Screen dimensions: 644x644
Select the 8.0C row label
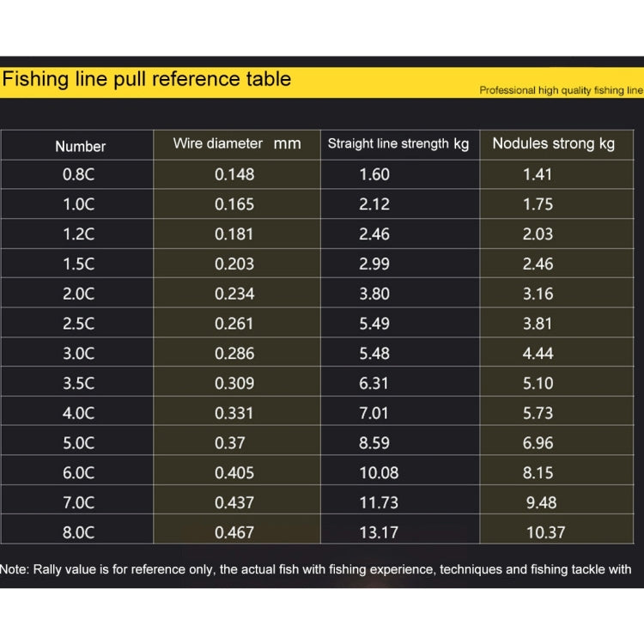click(x=78, y=532)
